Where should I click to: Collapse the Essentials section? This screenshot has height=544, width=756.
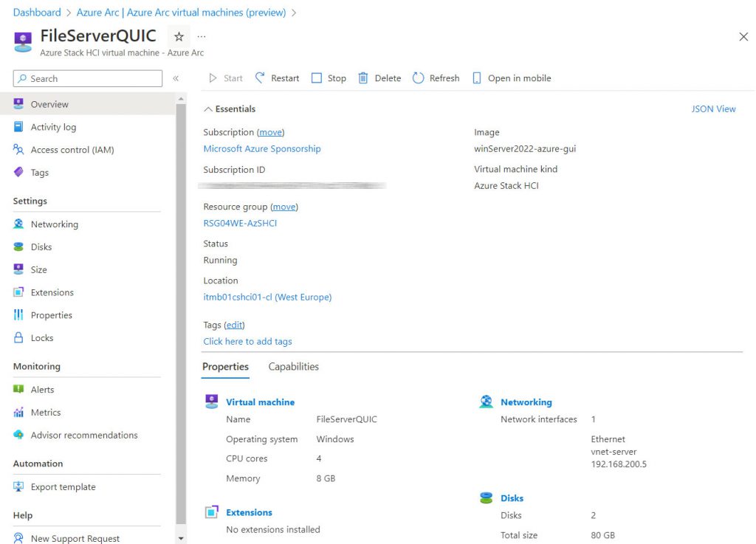point(208,109)
